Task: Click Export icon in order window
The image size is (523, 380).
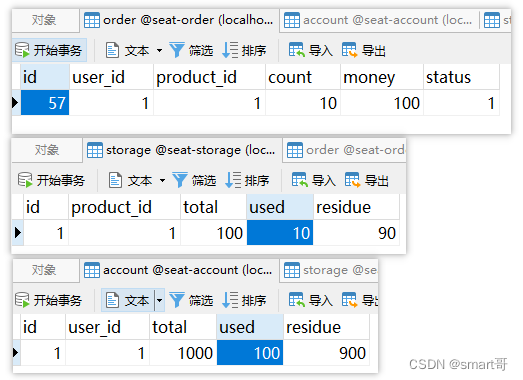Action: click(350, 50)
